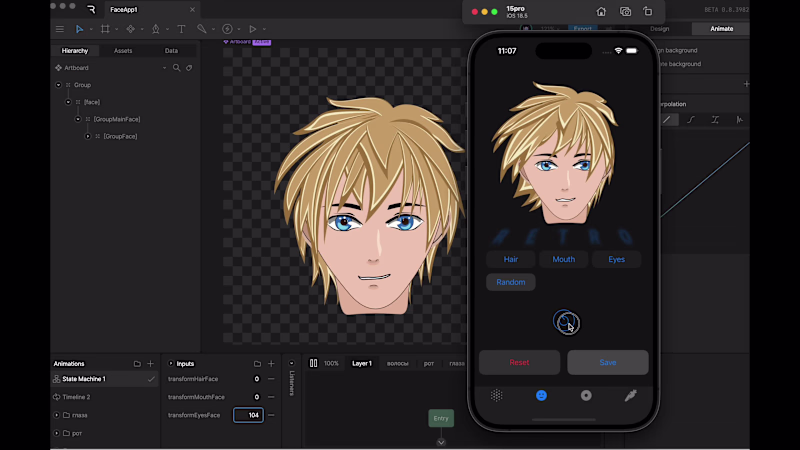Collapse the Inputs panel arrow
Viewport: 800px width, 450px height.
point(171,364)
